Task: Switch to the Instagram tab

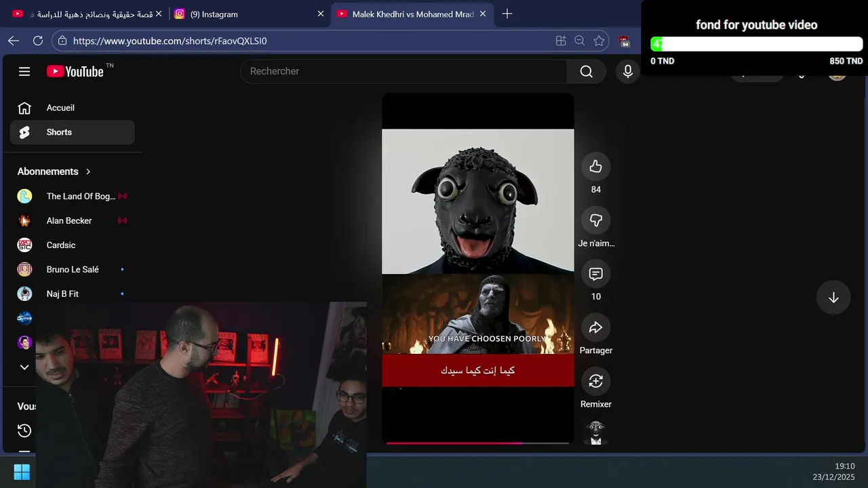Action: coord(249,14)
